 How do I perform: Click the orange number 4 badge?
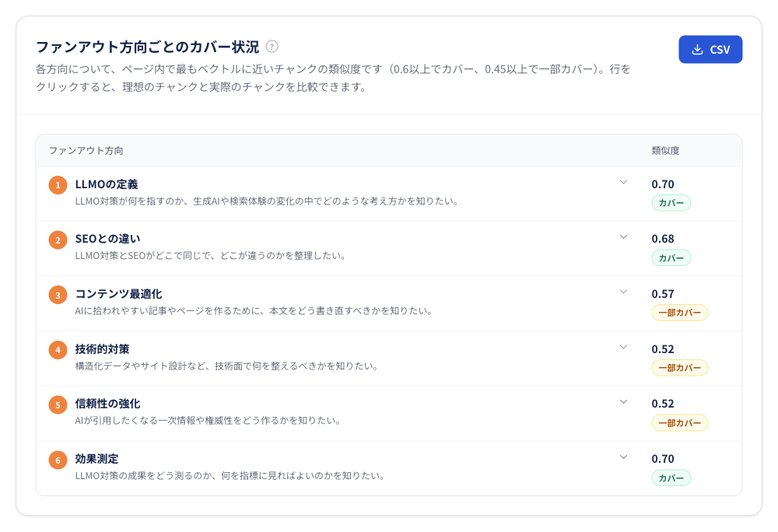pos(58,350)
